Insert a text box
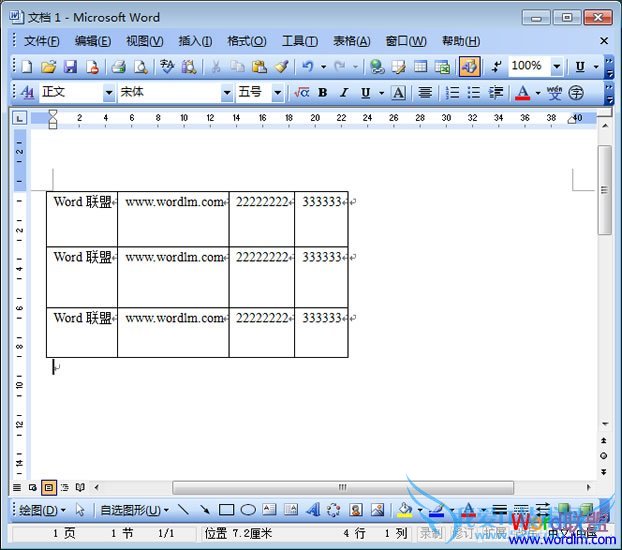 (x=269, y=510)
